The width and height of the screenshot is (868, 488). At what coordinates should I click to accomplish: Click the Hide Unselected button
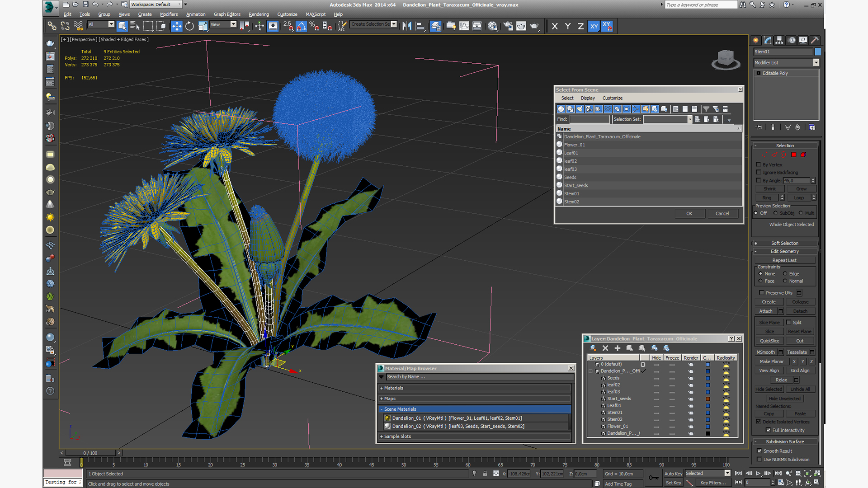coord(784,399)
